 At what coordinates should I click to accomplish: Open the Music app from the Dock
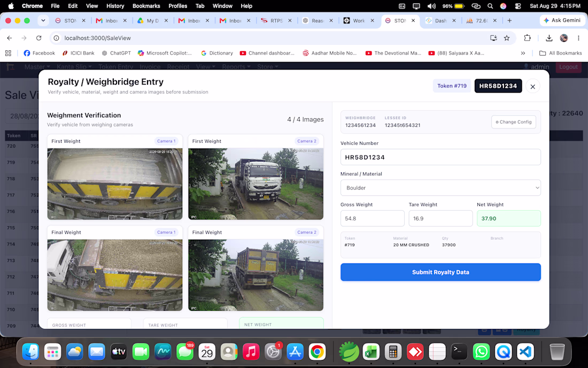click(x=251, y=352)
